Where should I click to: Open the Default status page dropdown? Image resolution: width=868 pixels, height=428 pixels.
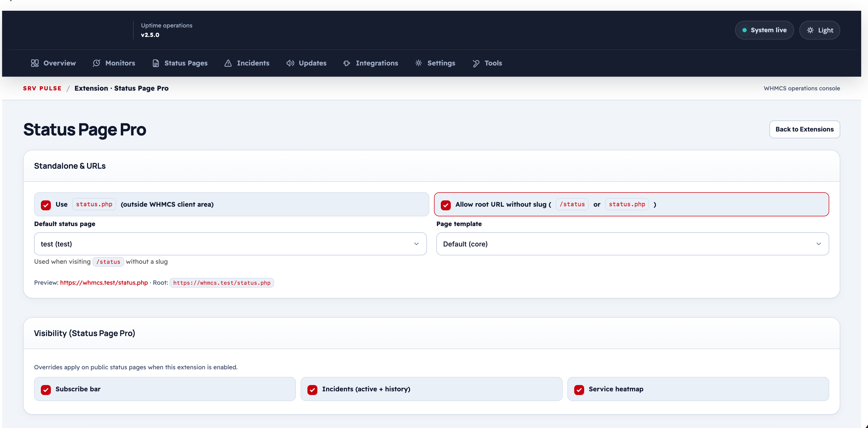point(230,244)
